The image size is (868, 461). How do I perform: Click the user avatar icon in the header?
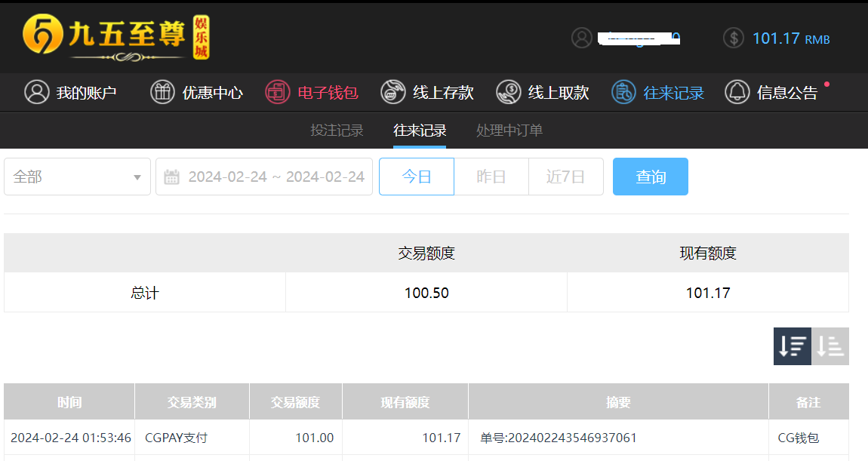582,38
